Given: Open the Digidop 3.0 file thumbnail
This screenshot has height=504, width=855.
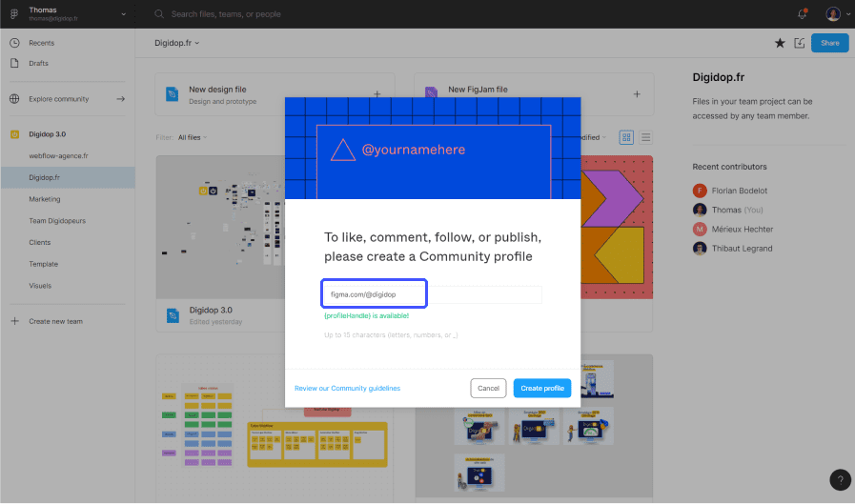Looking at the screenshot, I should click(220, 227).
